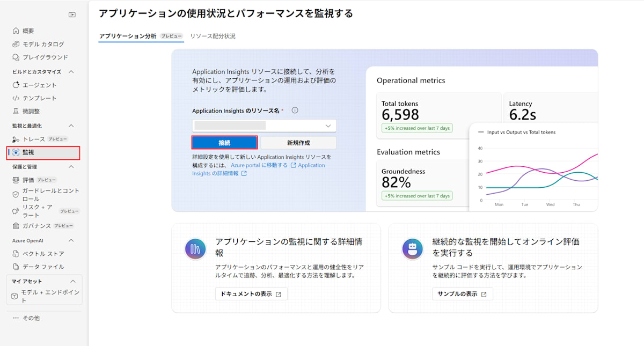Collapse the ビルドとカスタマイズ section
The width and height of the screenshot is (644, 346).
pos(71,72)
